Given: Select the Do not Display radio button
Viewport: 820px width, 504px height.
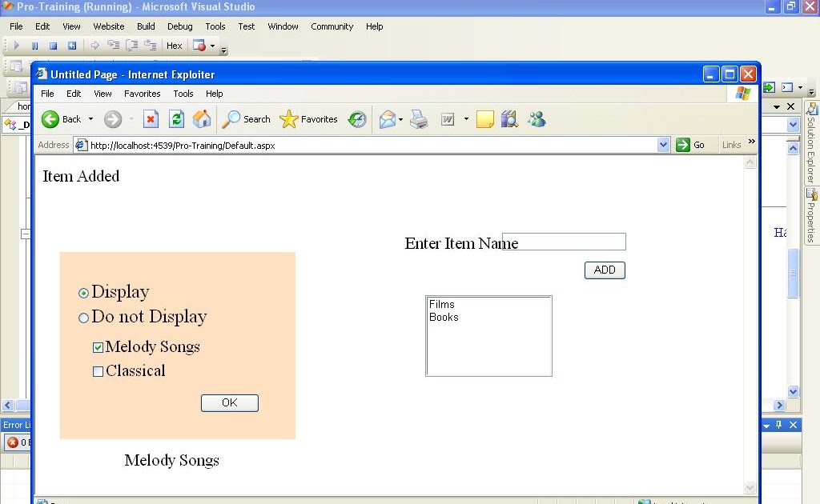Looking at the screenshot, I should [83, 318].
